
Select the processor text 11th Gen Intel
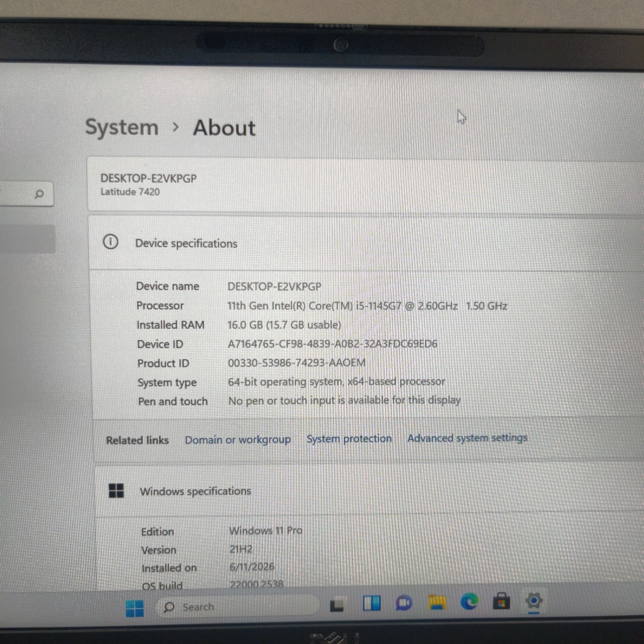point(367,306)
